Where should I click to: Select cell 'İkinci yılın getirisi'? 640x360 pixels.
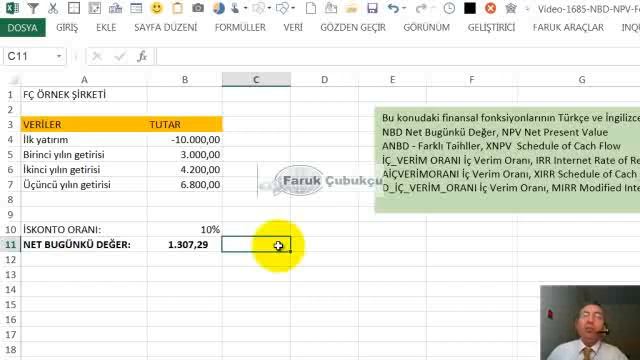click(x=84, y=169)
